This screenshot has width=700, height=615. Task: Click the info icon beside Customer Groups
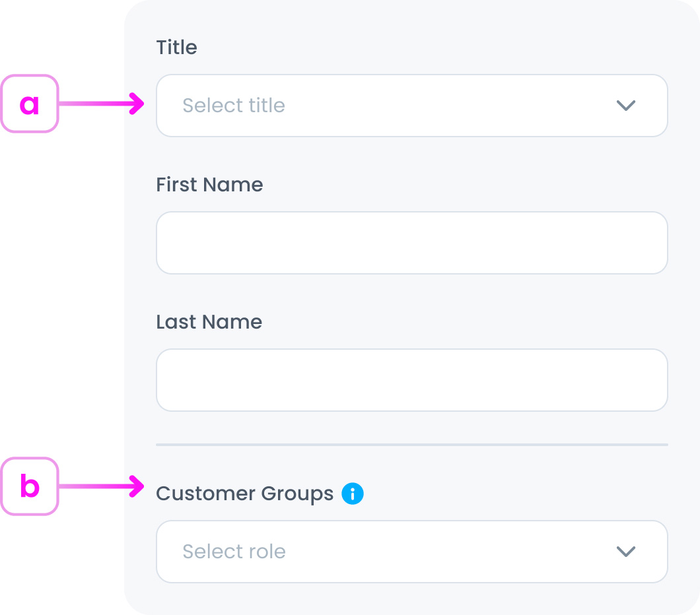point(353,494)
